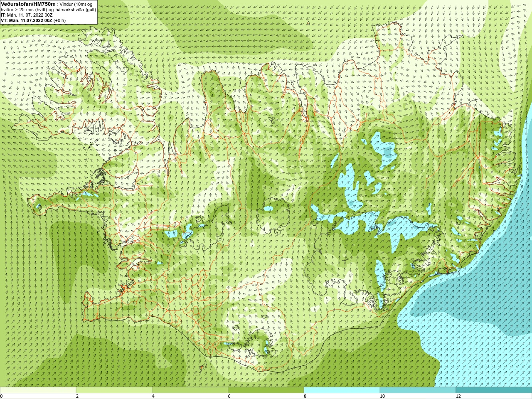The width and height of the screenshot is (532, 399).
Task: Click the Veðurstofan/HM750m title text
Action: click(28, 4)
